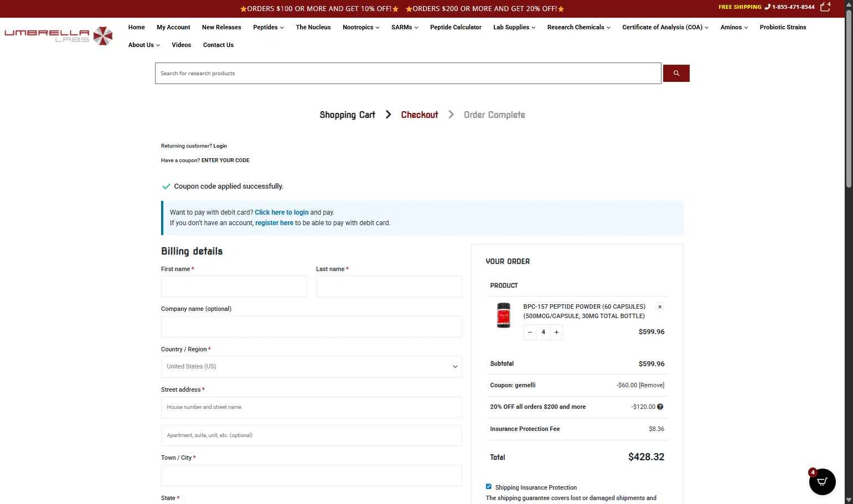Click the 20% OFF discount help icon
The width and height of the screenshot is (853, 504).
pos(660,407)
